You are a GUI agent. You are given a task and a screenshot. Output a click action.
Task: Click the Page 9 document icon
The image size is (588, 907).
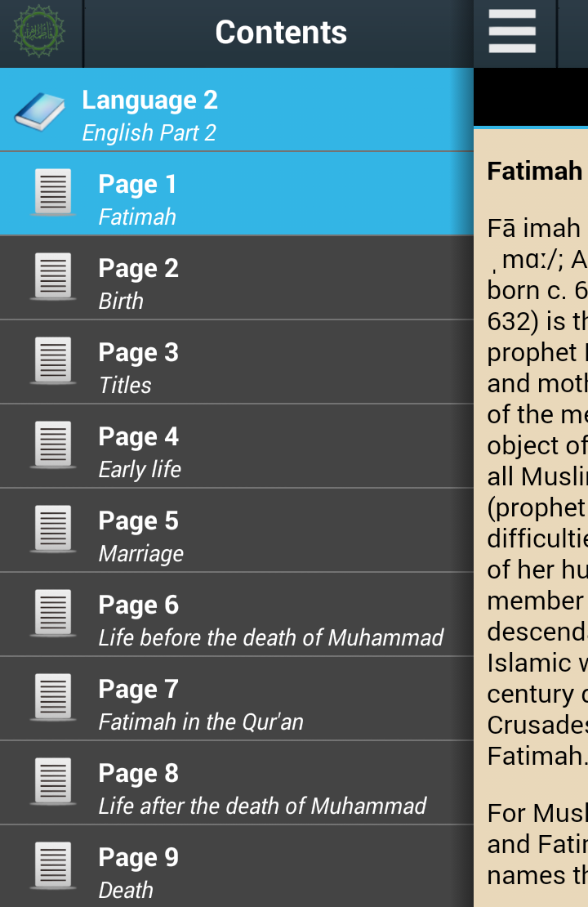pyautogui.click(x=53, y=866)
